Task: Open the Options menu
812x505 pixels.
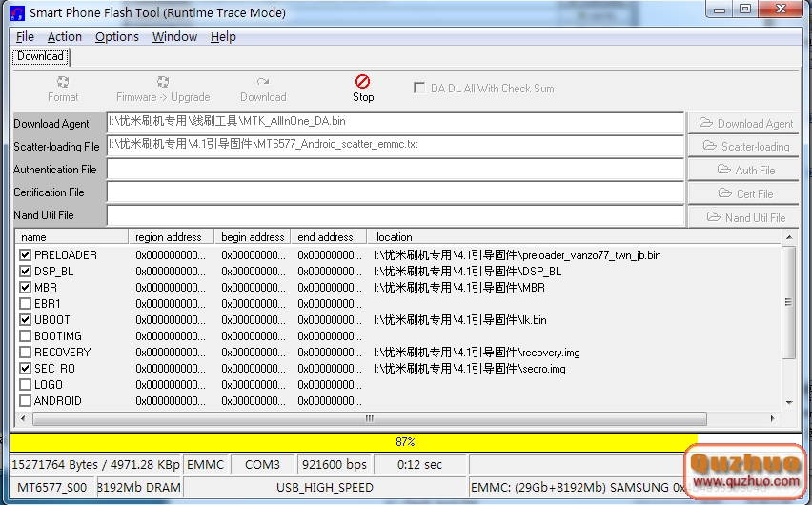Action: click(x=117, y=37)
